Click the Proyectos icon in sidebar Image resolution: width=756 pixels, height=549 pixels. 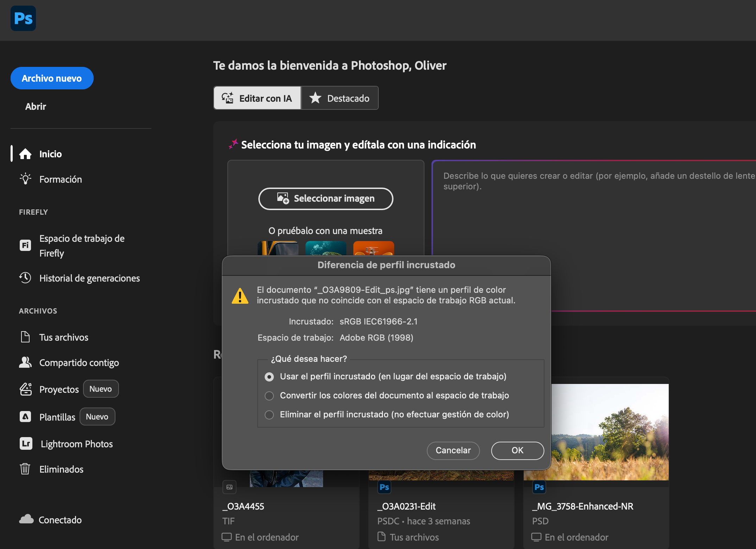(x=26, y=389)
